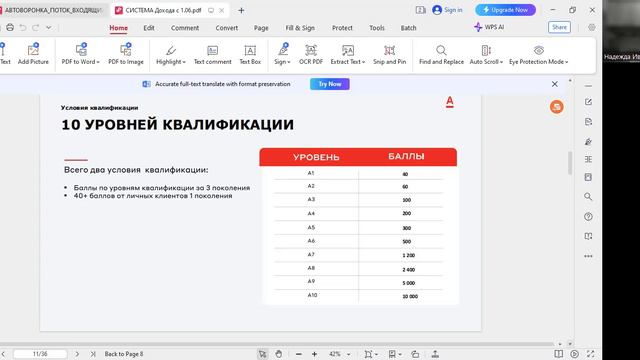640x360 pixels.
Task: Expand the Extract Text dropdown arrow
Action: coord(363,62)
